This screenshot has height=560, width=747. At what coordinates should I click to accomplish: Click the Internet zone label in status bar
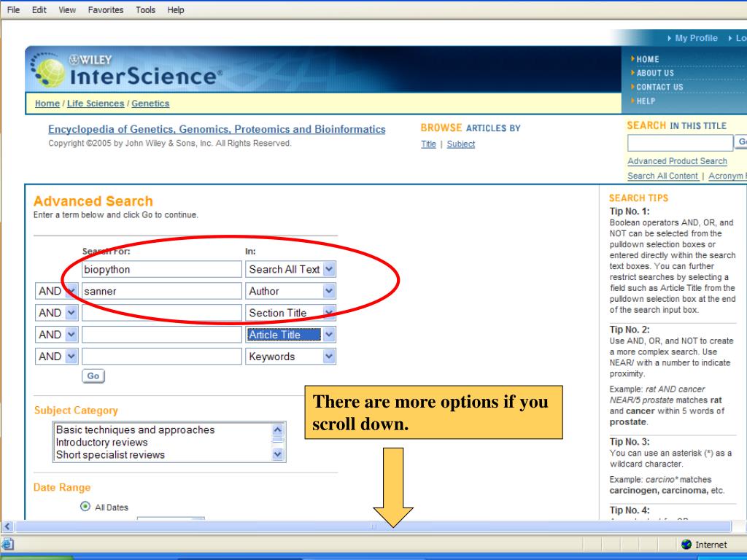coord(711,545)
